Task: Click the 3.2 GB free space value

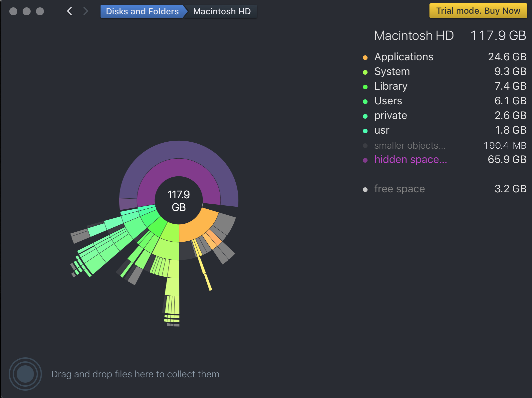Action: [510, 189]
